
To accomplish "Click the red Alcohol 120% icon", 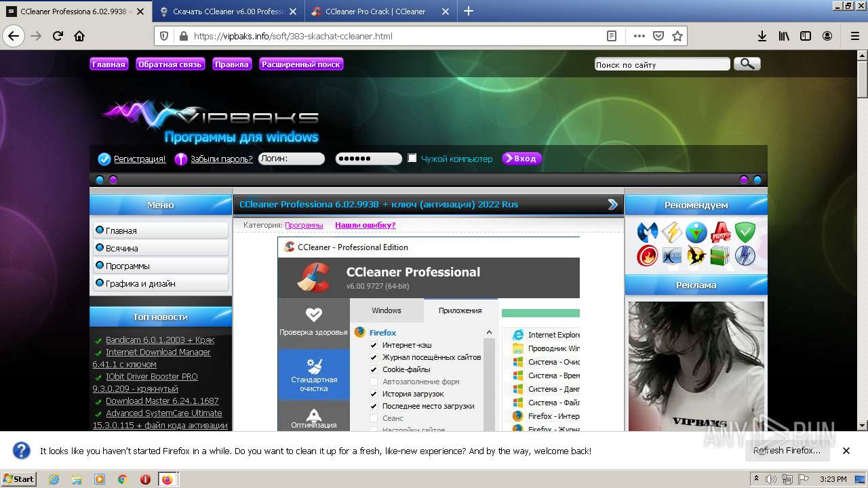I will click(721, 232).
